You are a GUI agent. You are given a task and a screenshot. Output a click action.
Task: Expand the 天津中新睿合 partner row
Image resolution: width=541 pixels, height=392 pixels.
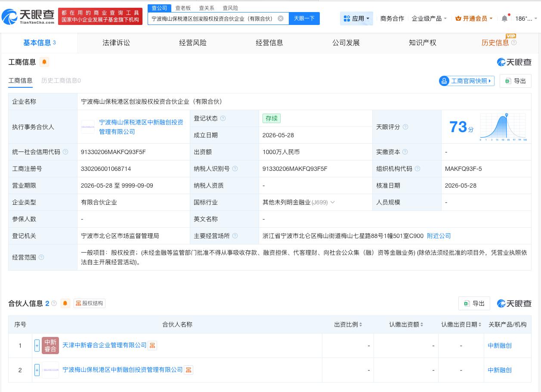point(37,345)
